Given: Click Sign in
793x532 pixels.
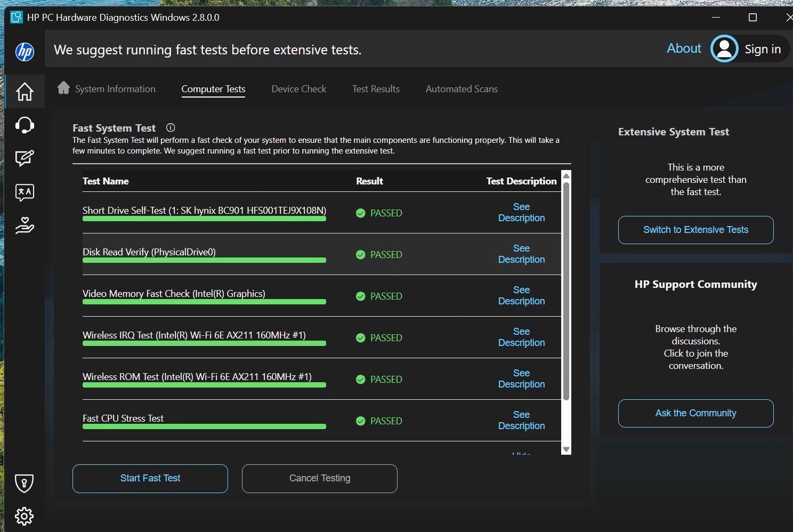Looking at the screenshot, I should [x=763, y=49].
